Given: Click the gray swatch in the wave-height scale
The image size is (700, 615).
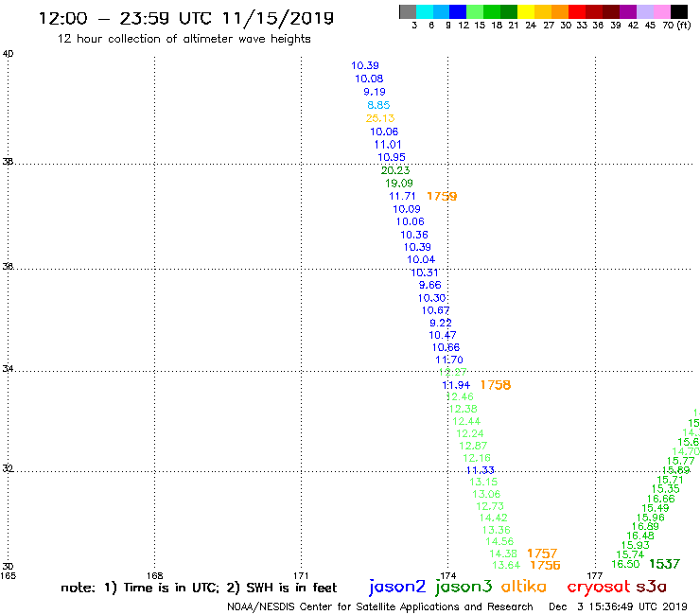Looking at the screenshot, I should coord(408,11).
